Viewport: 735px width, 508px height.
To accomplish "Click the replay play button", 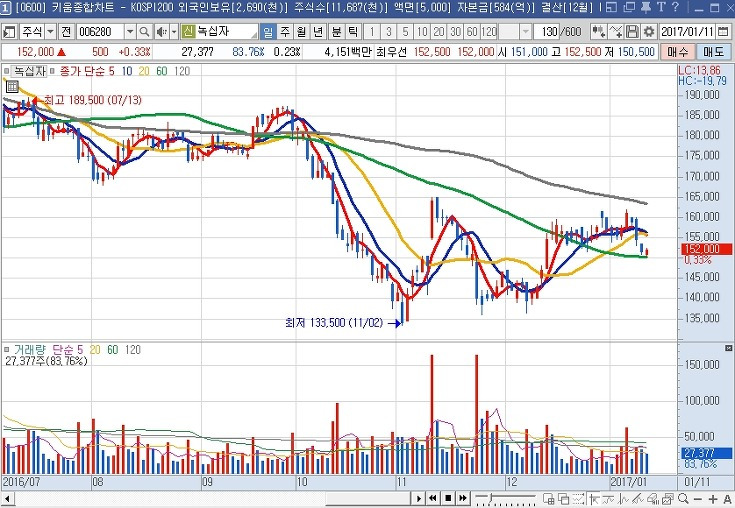I will 419,498.
